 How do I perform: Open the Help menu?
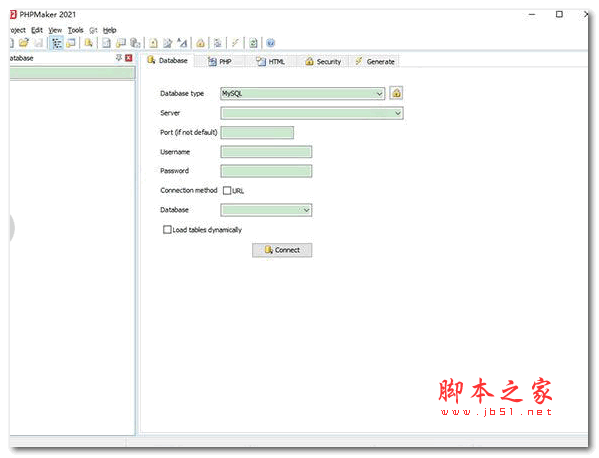[110, 30]
